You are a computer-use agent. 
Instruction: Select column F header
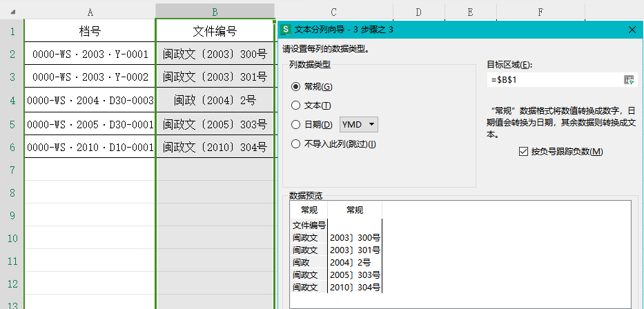point(540,12)
